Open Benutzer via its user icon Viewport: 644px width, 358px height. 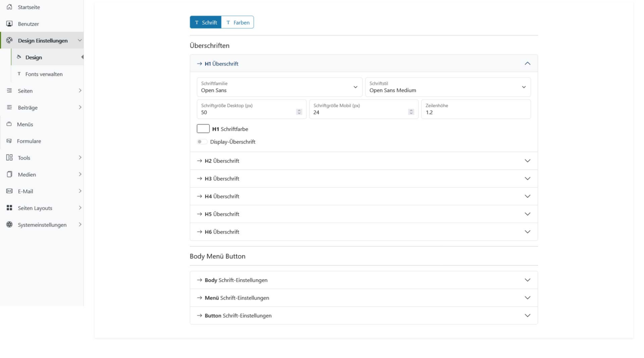point(9,24)
